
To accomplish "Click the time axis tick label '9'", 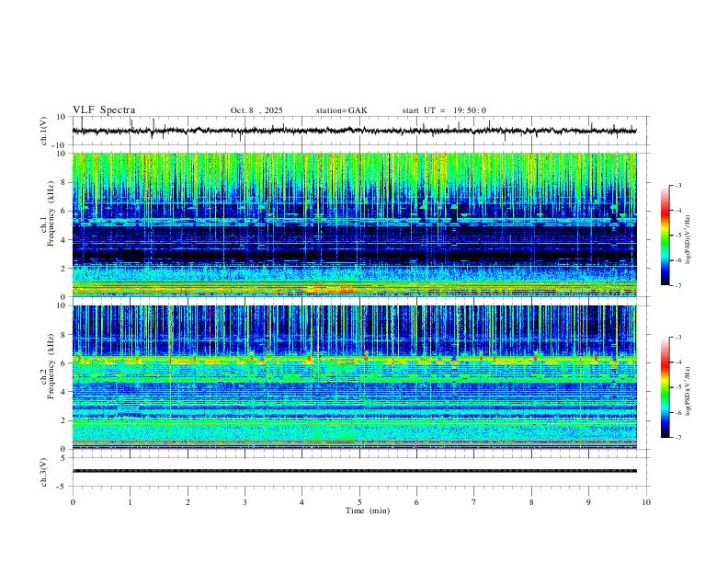I will [588, 502].
